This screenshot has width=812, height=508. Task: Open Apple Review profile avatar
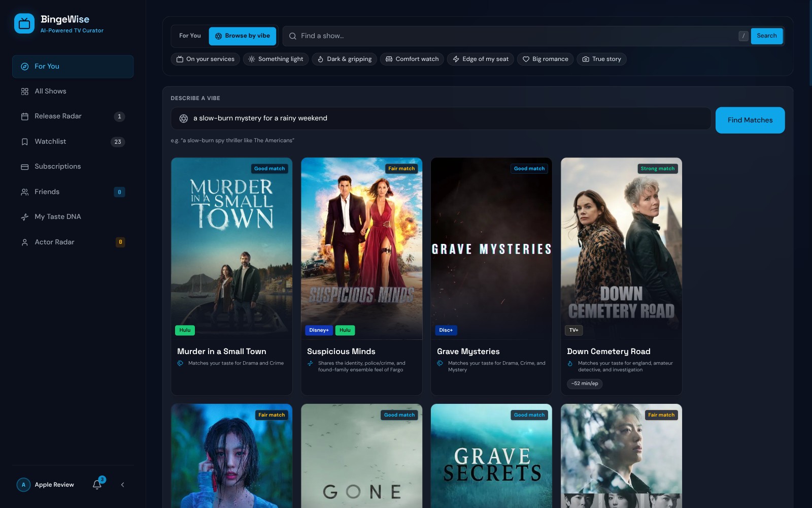(23, 485)
